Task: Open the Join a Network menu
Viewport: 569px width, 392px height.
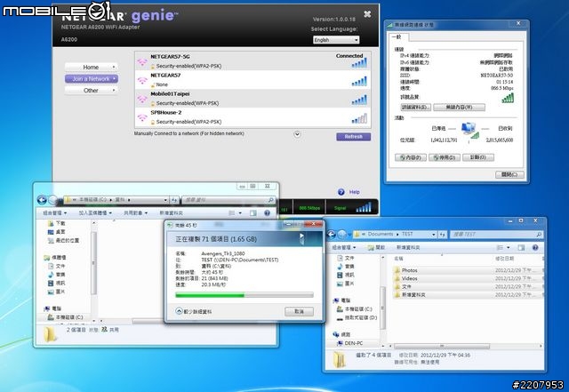Action: pos(92,79)
